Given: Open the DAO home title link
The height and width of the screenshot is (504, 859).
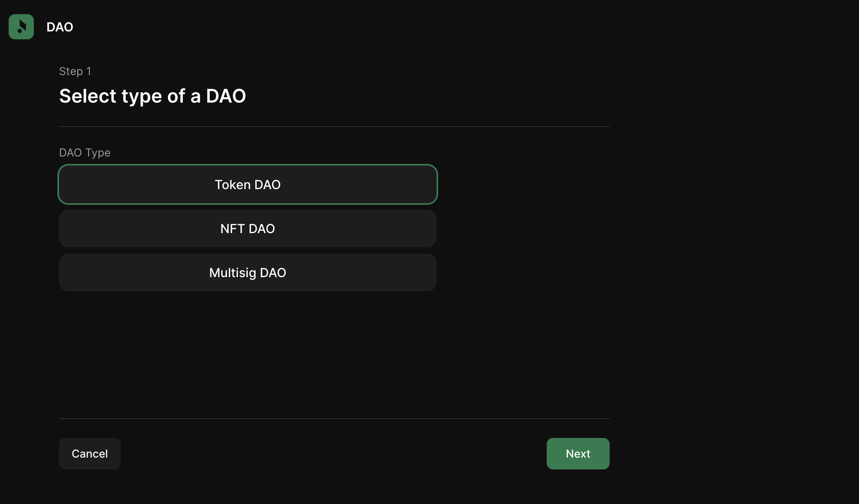Looking at the screenshot, I should tap(60, 27).
